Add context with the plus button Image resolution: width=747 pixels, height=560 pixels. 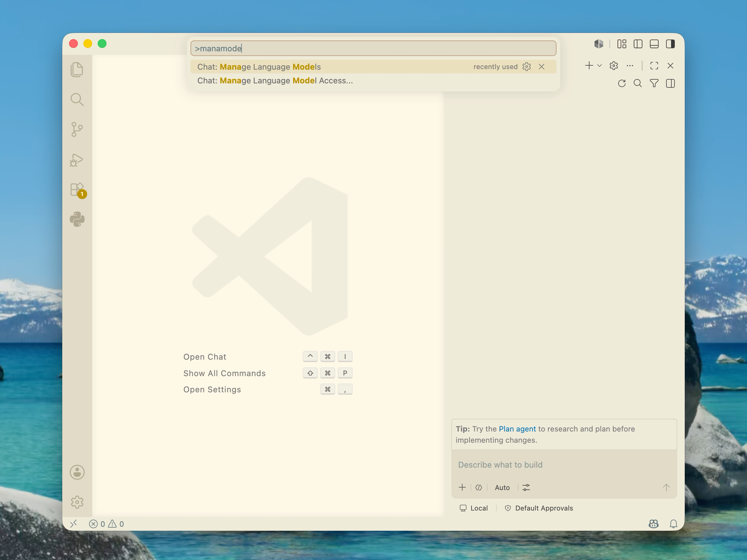point(462,488)
